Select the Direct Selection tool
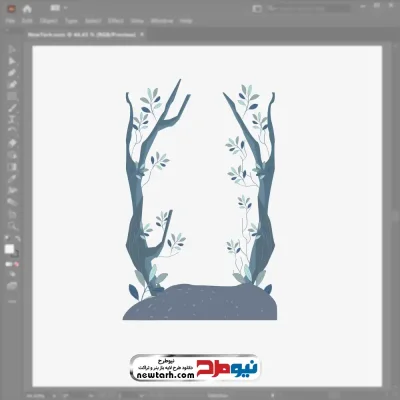The width and height of the screenshot is (400, 400). [12, 61]
